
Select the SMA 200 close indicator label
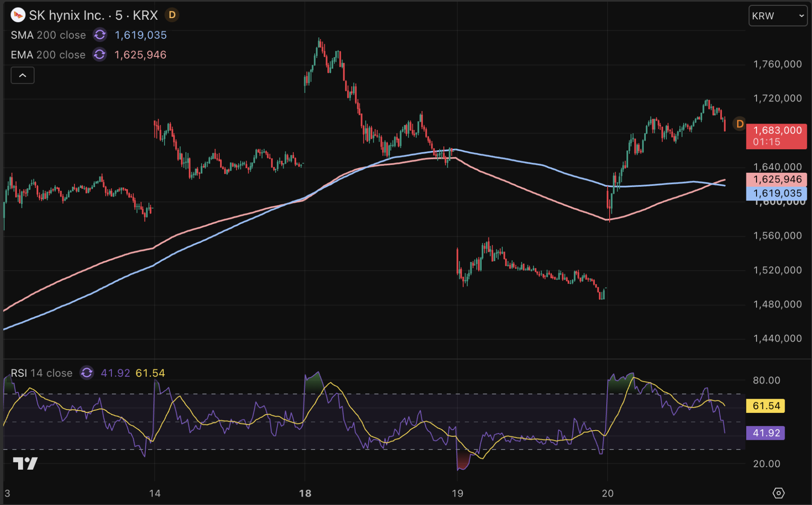[x=48, y=35]
